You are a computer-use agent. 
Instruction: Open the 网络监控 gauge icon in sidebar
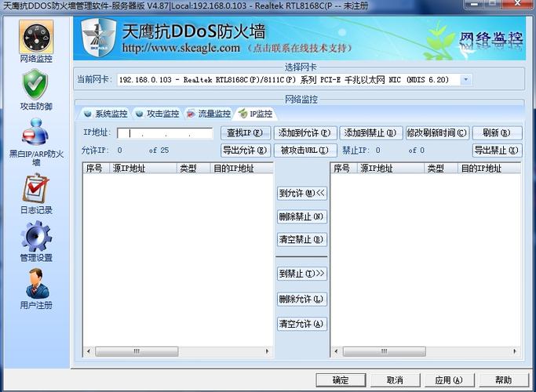pos(36,37)
